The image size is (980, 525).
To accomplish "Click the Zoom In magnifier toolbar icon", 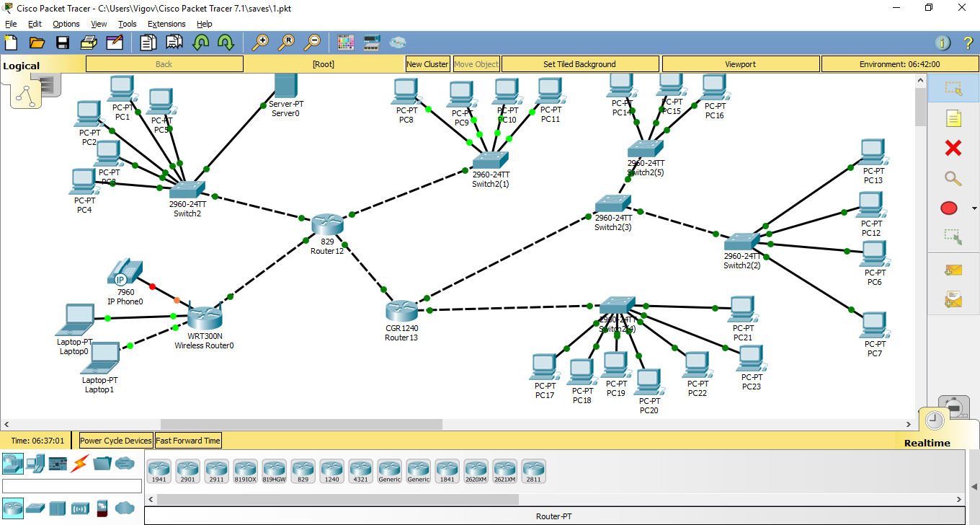I will point(262,42).
